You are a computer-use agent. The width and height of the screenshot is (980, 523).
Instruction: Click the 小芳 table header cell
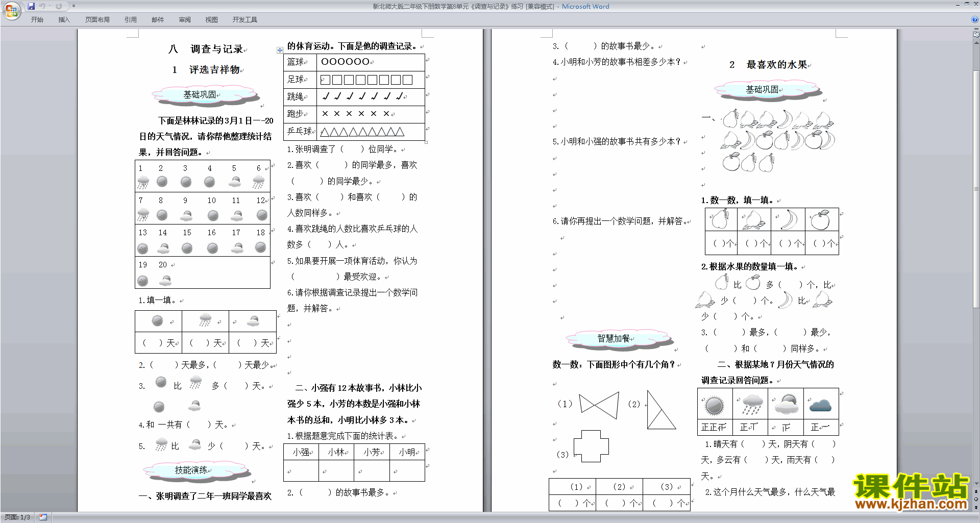[372, 452]
